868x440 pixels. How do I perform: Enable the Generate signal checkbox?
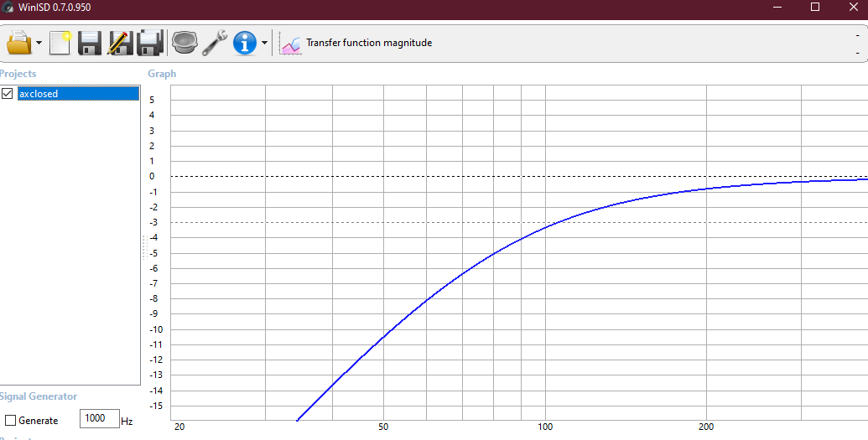click(11, 420)
